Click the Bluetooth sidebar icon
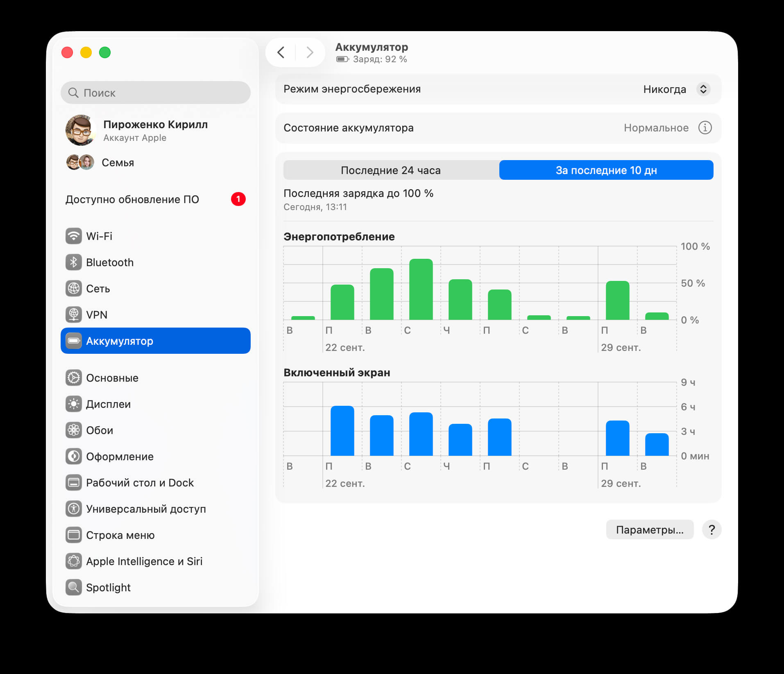Viewport: 784px width, 674px height. (74, 262)
